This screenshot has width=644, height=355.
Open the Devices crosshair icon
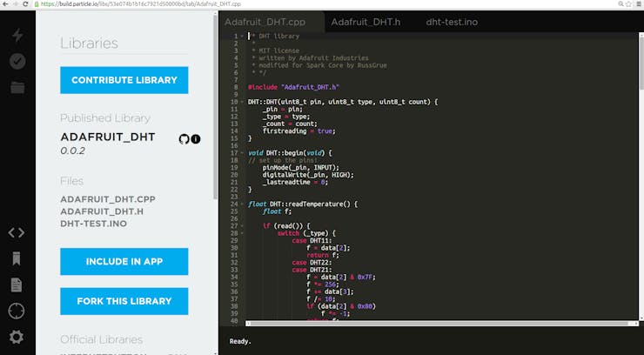pyautogui.click(x=17, y=311)
